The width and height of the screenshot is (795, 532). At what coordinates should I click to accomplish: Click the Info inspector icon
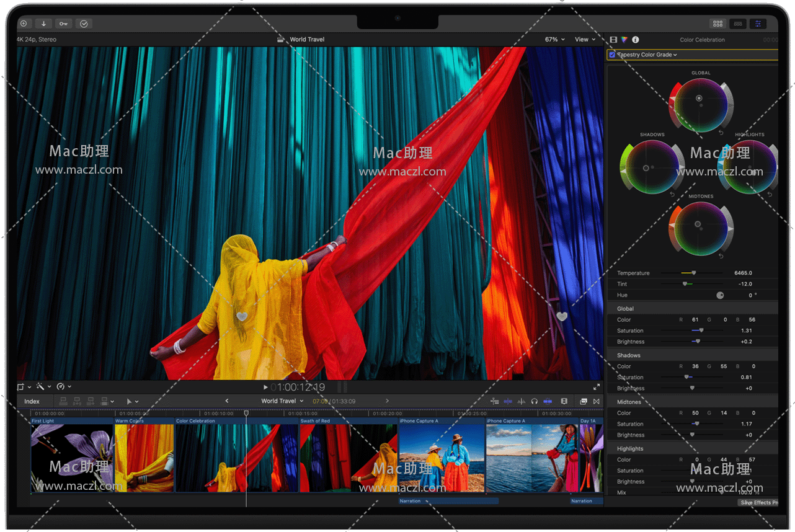(x=635, y=40)
